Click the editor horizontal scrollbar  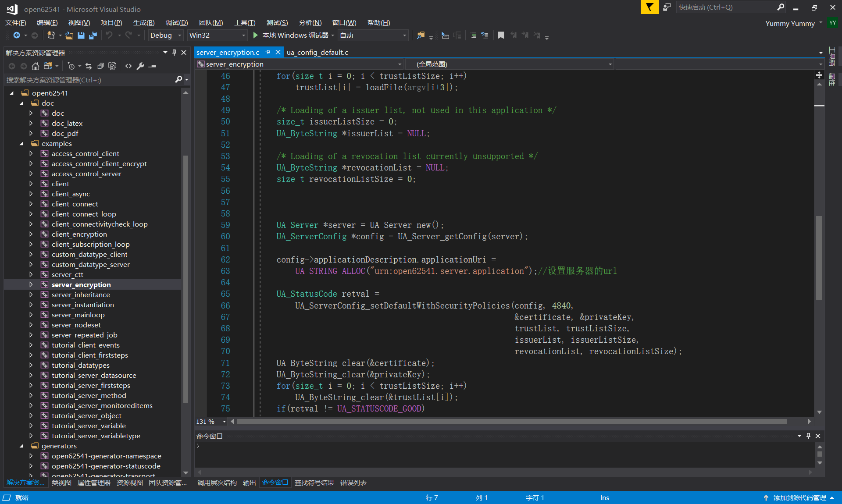tap(511, 422)
